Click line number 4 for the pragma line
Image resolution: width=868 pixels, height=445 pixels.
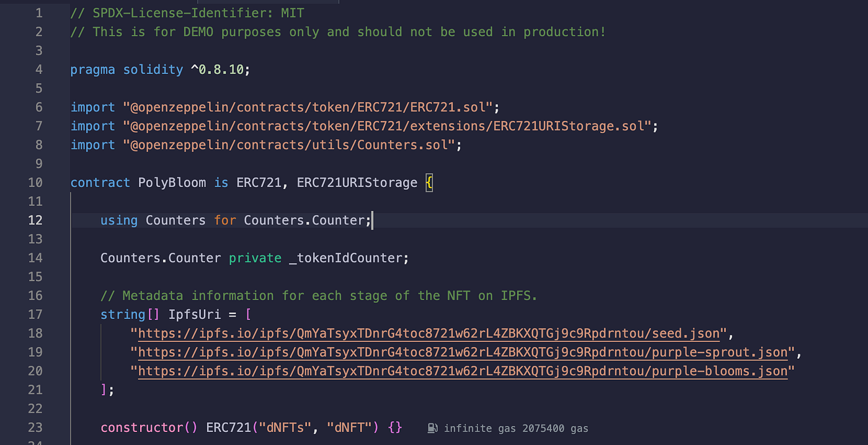tap(39, 70)
